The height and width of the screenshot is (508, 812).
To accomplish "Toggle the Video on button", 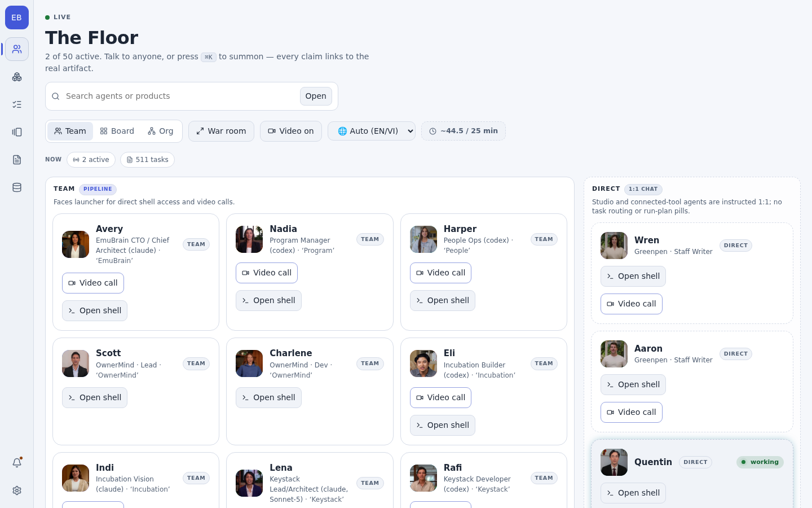I will (291, 131).
